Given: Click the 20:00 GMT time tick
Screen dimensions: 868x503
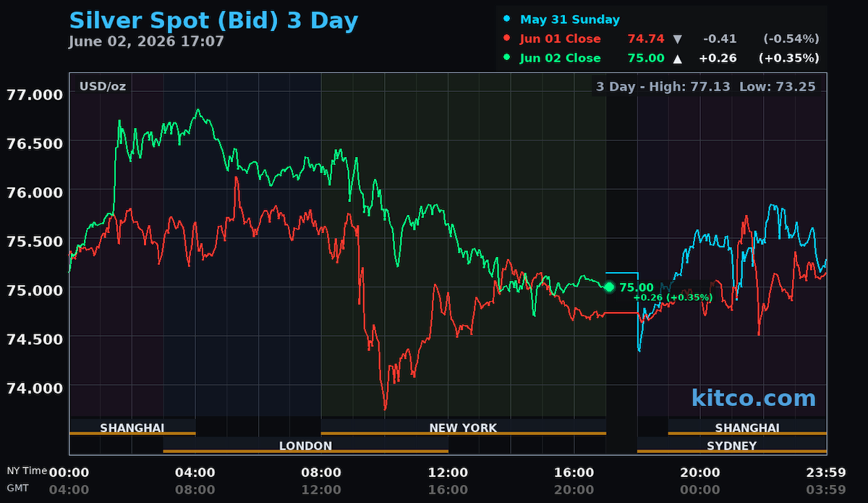Looking at the screenshot, I should tap(574, 489).
